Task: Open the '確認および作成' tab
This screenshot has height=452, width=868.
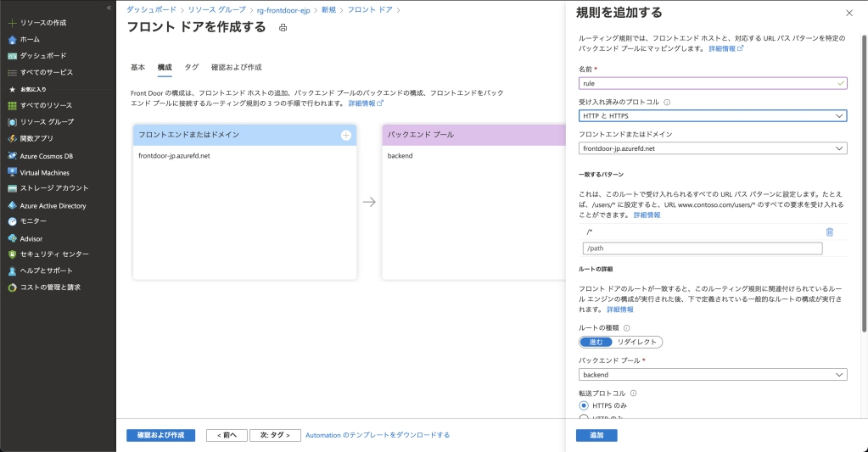Action: click(x=236, y=67)
